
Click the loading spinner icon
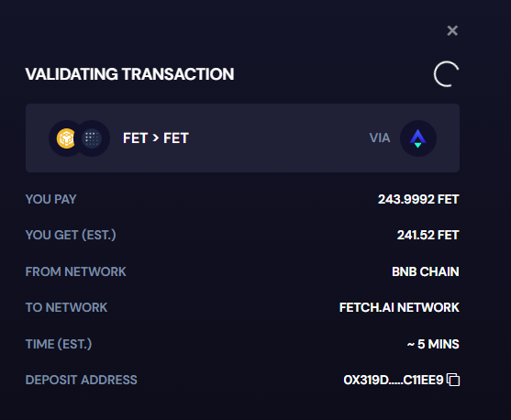[446, 74]
